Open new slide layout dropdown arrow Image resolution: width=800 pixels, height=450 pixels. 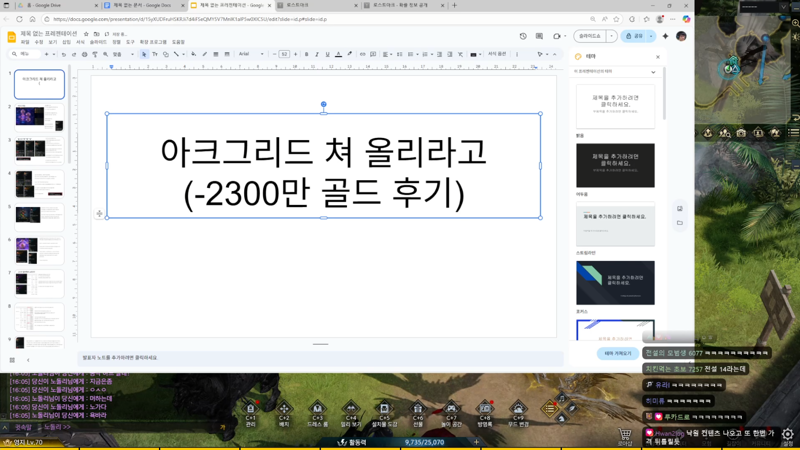54,54
